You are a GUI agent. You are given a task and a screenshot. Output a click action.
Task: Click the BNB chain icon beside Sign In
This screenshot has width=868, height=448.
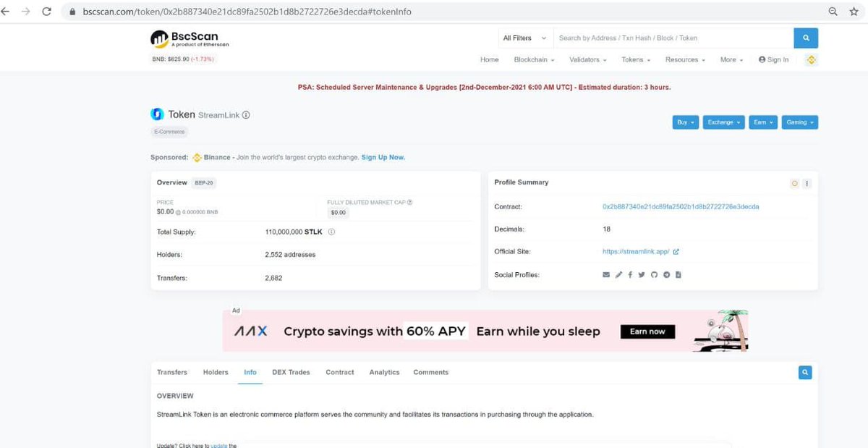coord(811,60)
